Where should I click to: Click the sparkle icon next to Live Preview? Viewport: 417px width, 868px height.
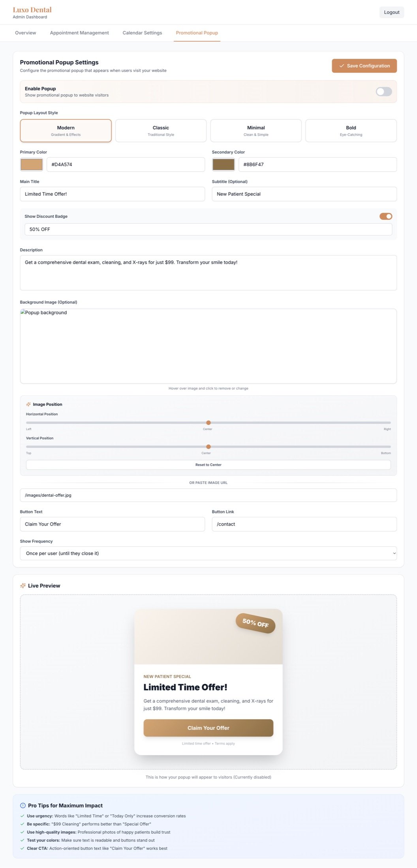point(23,586)
